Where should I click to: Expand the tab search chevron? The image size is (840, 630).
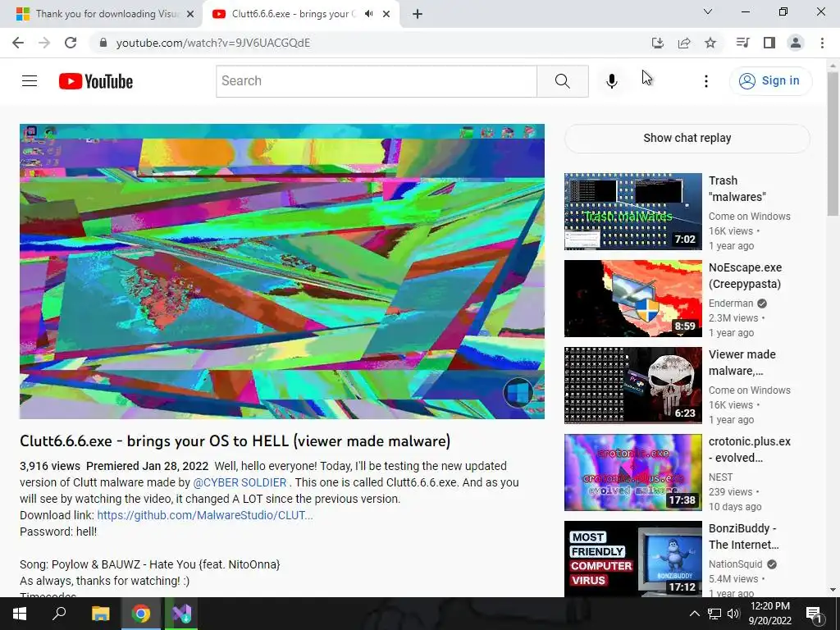click(x=708, y=11)
